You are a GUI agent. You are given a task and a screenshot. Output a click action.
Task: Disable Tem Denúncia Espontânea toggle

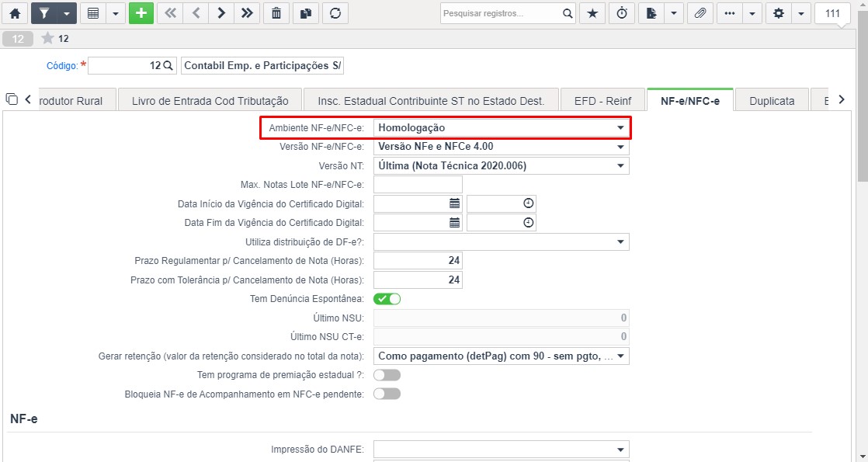tap(387, 299)
